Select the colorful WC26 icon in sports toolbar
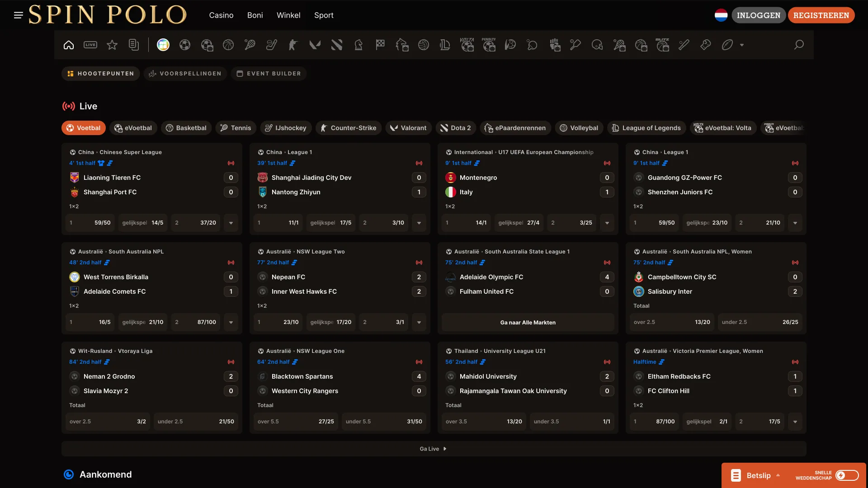Screen dimensions: 868x488 163,45
